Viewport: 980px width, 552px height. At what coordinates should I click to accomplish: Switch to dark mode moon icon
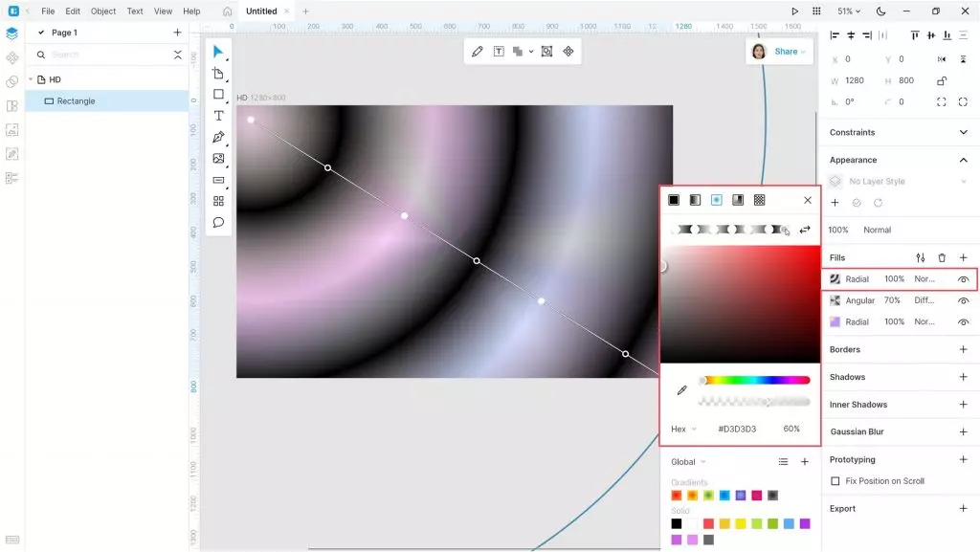(880, 11)
